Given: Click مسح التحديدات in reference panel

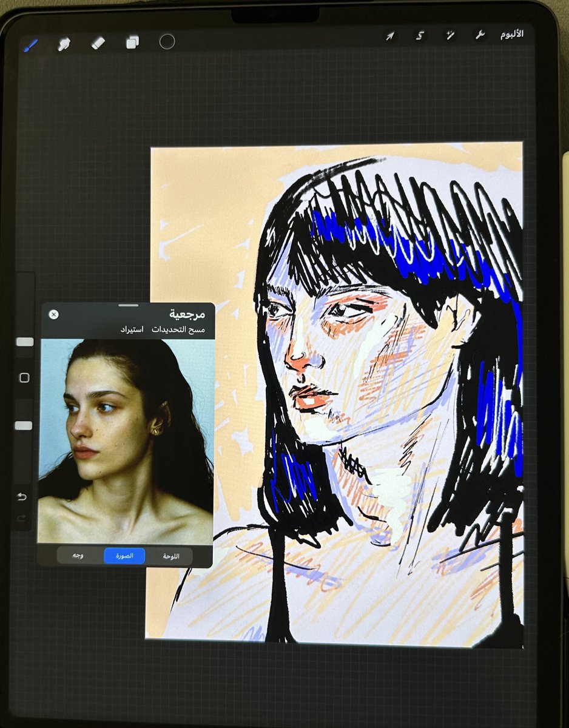Looking at the screenshot, I should [179, 329].
